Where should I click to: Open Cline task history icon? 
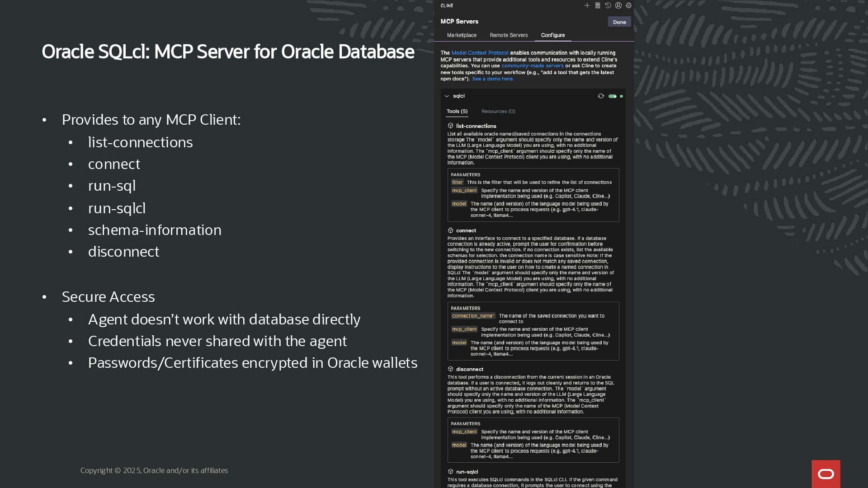(x=608, y=5)
